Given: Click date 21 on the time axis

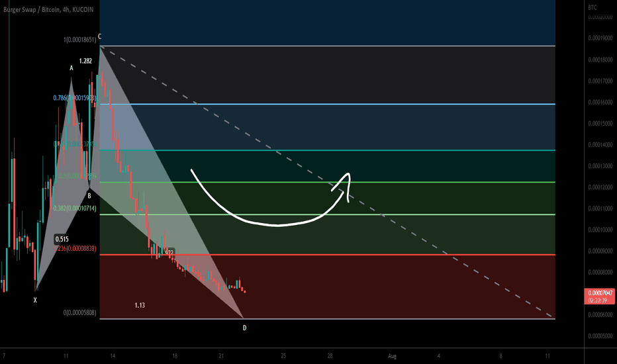Looking at the screenshot, I should coord(221,356).
